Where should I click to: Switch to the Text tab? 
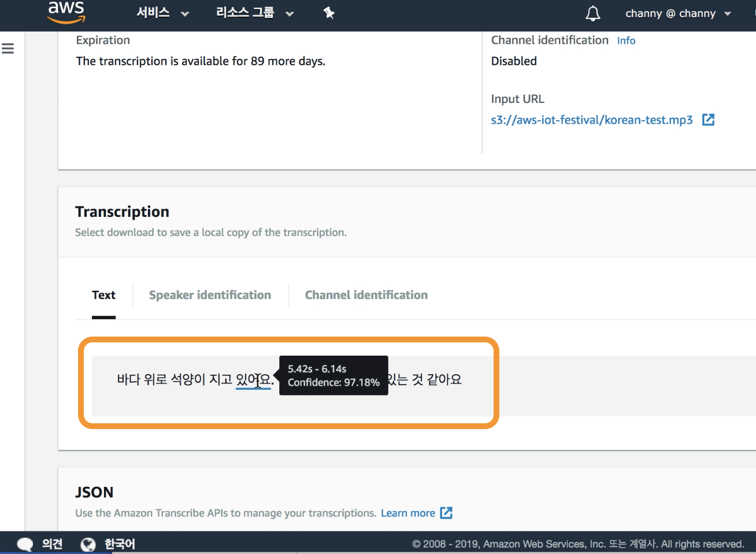103,295
